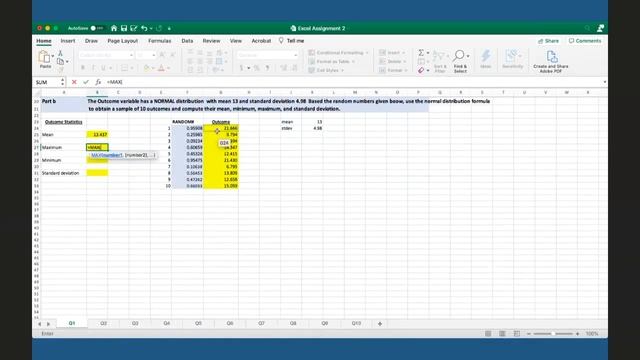Open the font size combo box
This screenshot has height=360, width=640.
[146, 55]
